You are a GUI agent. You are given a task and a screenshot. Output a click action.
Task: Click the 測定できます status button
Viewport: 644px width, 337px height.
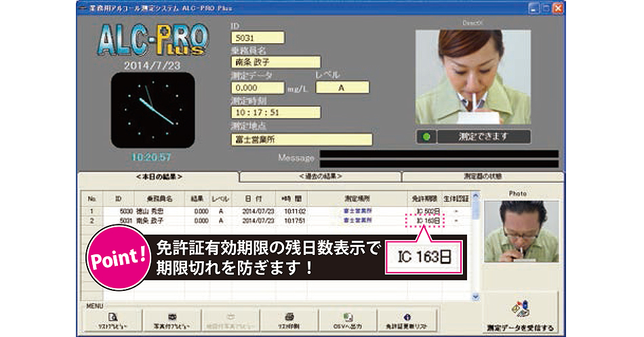point(483,137)
